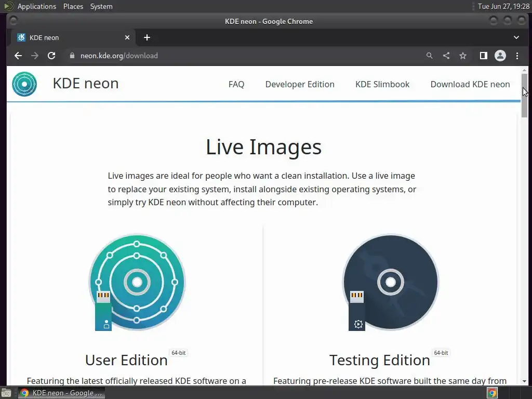Click the padlock site info icon
Screen dimensions: 532x399
tap(72, 56)
